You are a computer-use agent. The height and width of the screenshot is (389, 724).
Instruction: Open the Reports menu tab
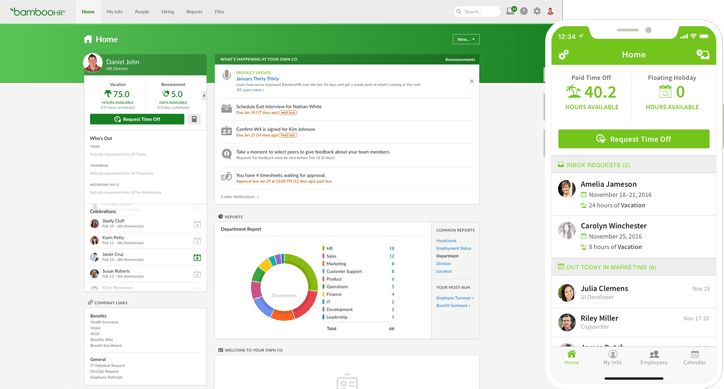[x=194, y=12]
